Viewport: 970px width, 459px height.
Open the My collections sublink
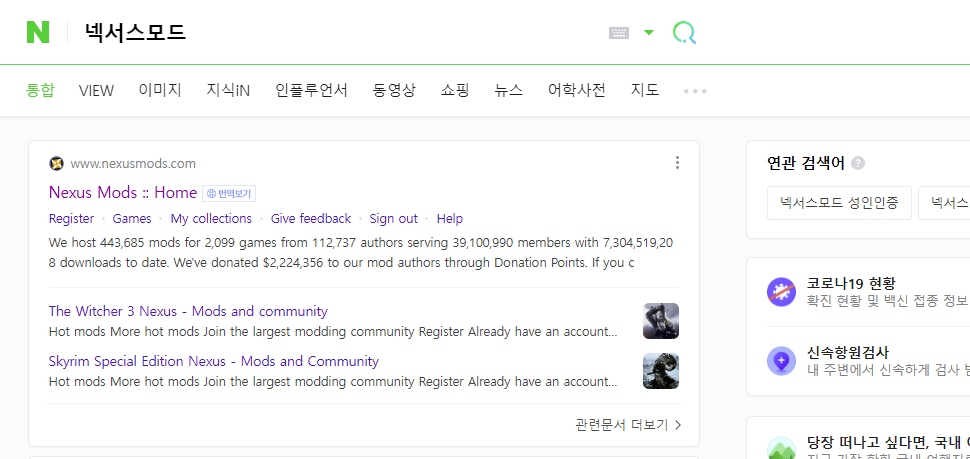coord(211,218)
